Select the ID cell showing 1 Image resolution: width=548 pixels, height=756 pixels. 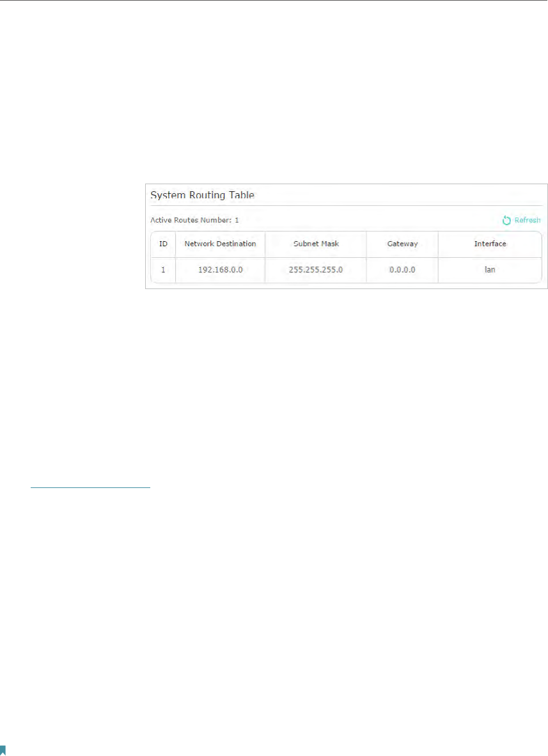coord(164,270)
